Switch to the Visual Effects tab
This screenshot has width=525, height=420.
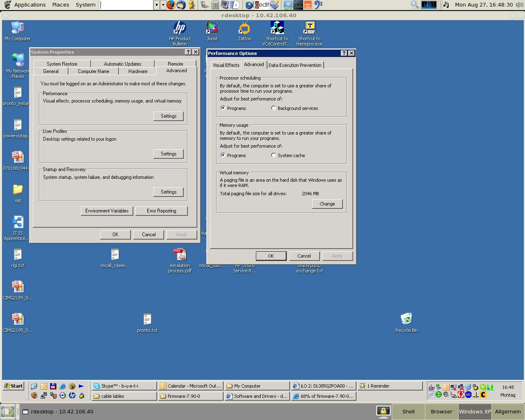click(x=226, y=65)
